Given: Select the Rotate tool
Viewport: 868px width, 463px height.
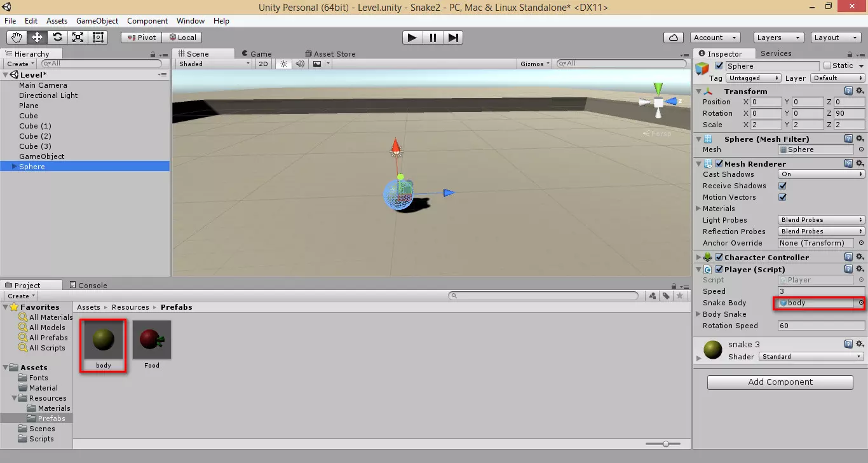Looking at the screenshot, I should click(x=58, y=38).
